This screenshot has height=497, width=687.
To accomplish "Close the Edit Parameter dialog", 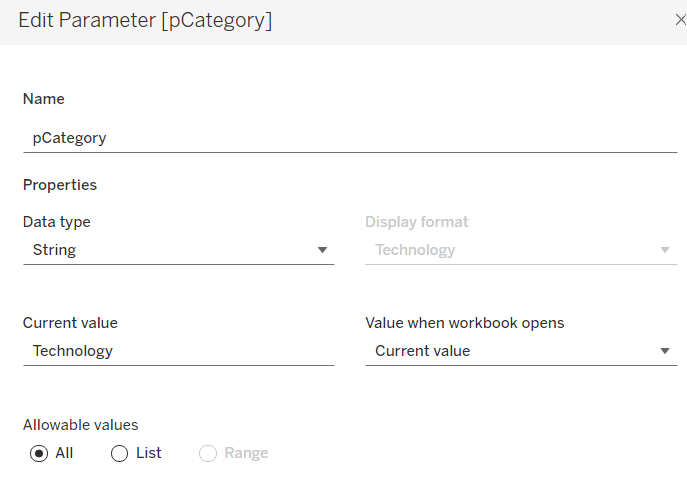I will pos(681,19).
